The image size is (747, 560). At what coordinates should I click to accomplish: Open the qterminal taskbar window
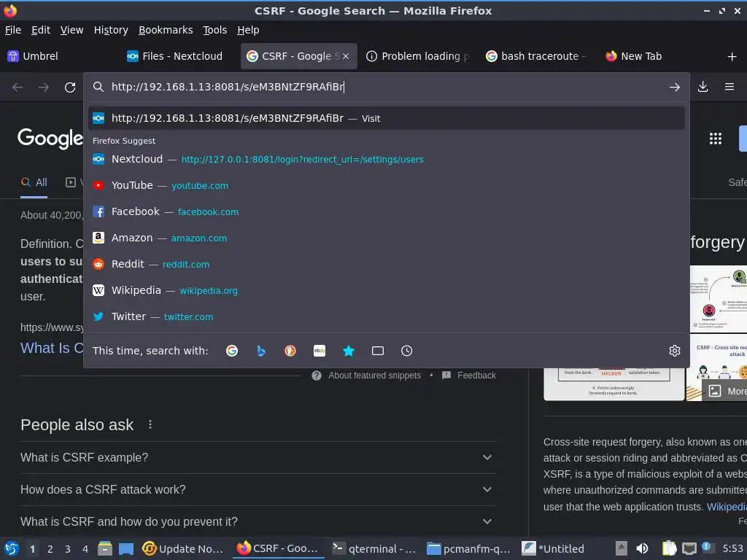374,548
